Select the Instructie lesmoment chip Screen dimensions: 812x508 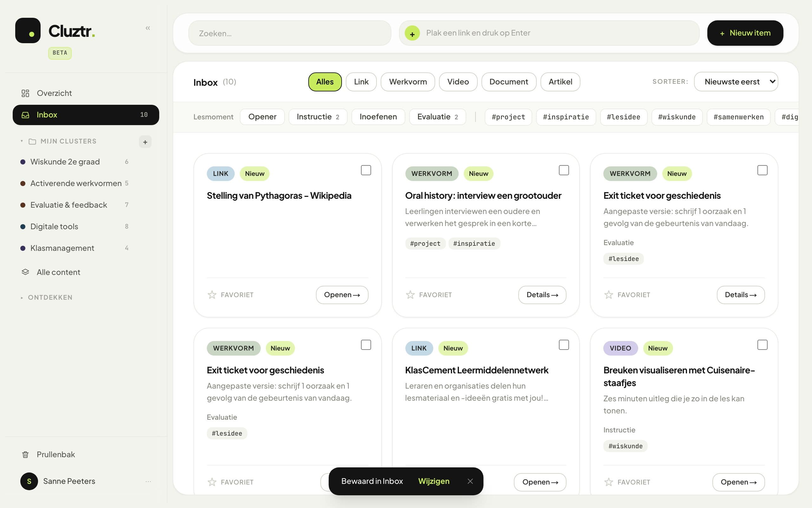[x=318, y=117]
